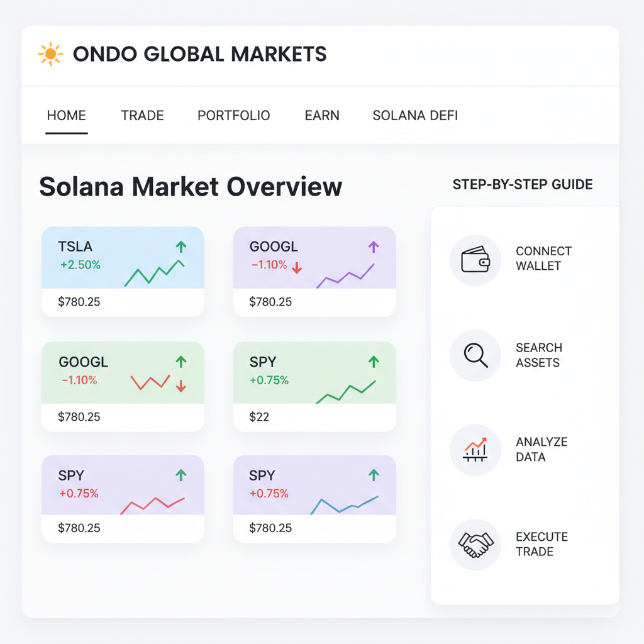Screen dimensions: 644x644
Task: Select the blue SPY card at bottom right
Action: coord(314,499)
